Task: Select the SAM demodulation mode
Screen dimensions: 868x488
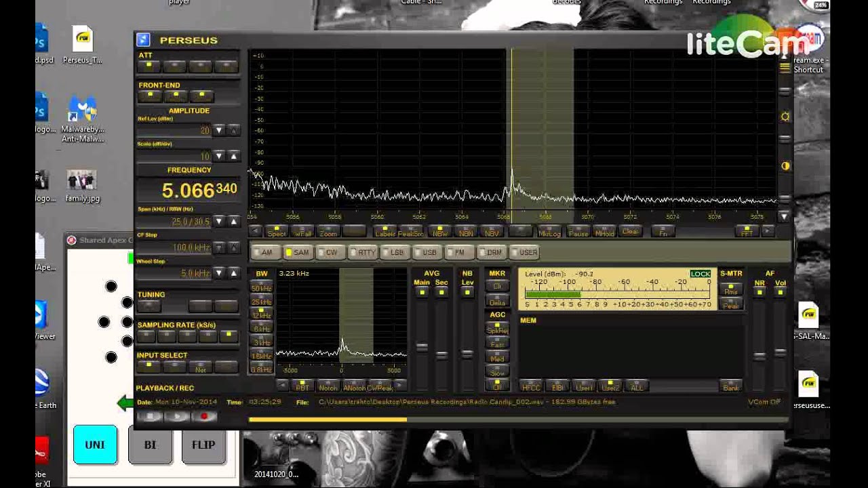Action: click(x=298, y=252)
